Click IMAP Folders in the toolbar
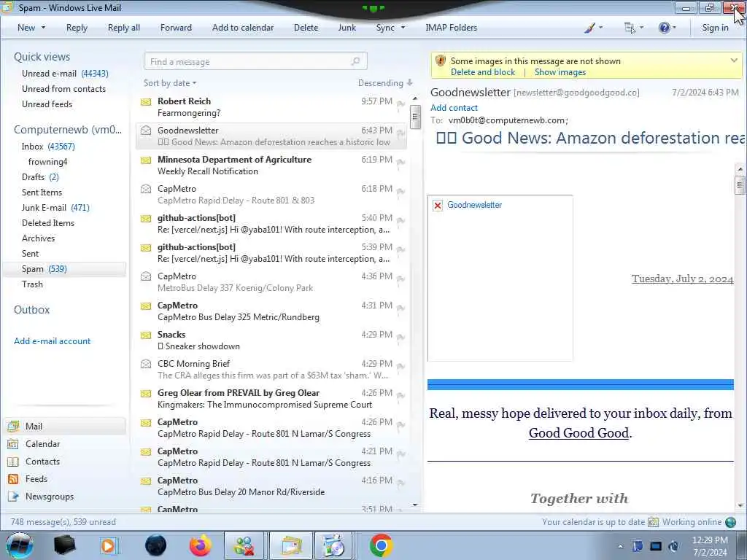747x560 pixels. coord(451,28)
